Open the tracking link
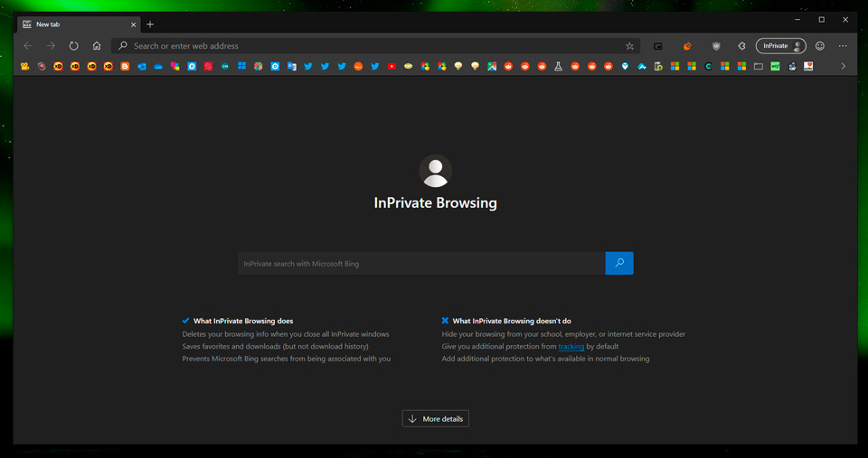The width and height of the screenshot is (868, 458). (x=571, y=346)
